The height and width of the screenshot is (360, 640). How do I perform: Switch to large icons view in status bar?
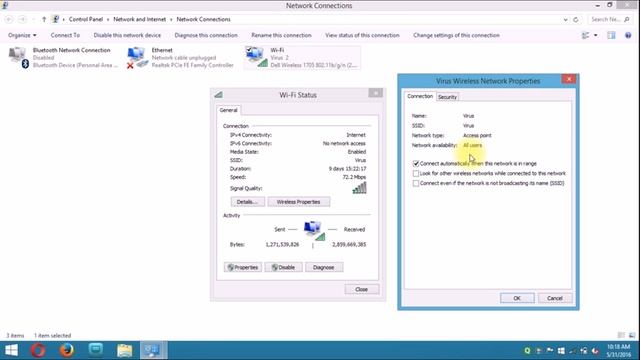point(632,335)
